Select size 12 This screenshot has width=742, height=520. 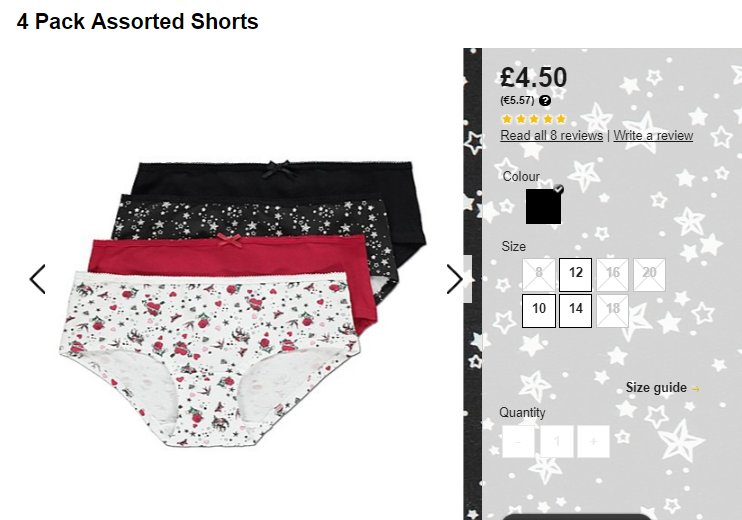point(575,274)
